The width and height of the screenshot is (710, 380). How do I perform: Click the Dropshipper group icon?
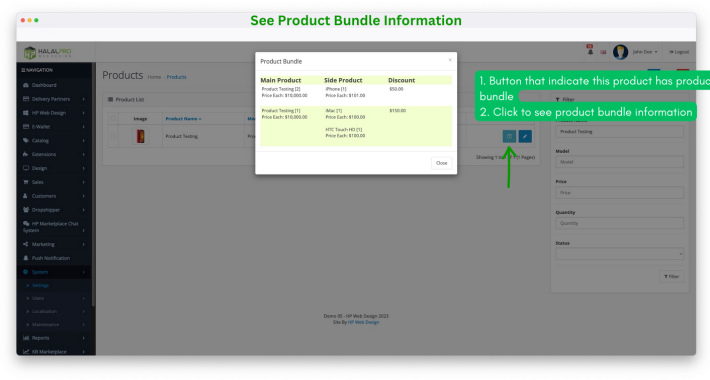pos(26,210)
